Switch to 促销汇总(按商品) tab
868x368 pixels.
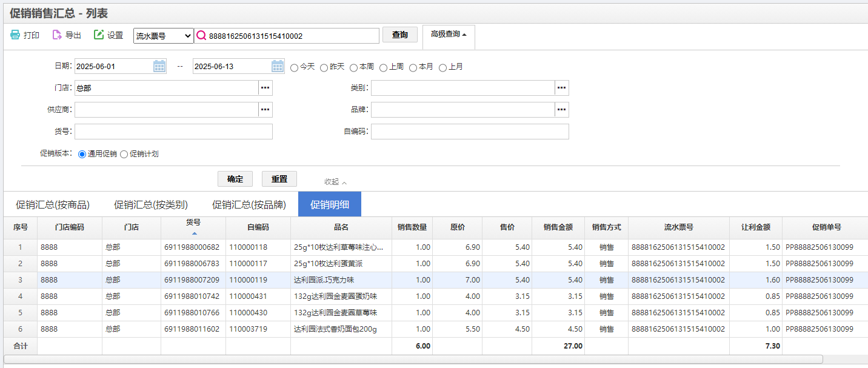[53, 204]
